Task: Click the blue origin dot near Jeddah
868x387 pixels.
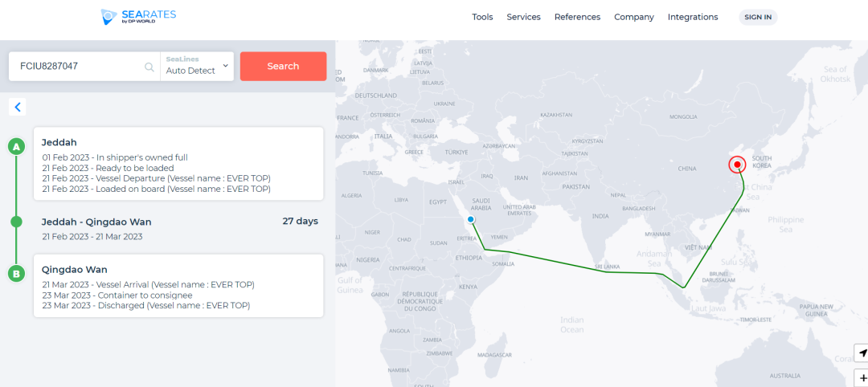Action: [470, 219]
